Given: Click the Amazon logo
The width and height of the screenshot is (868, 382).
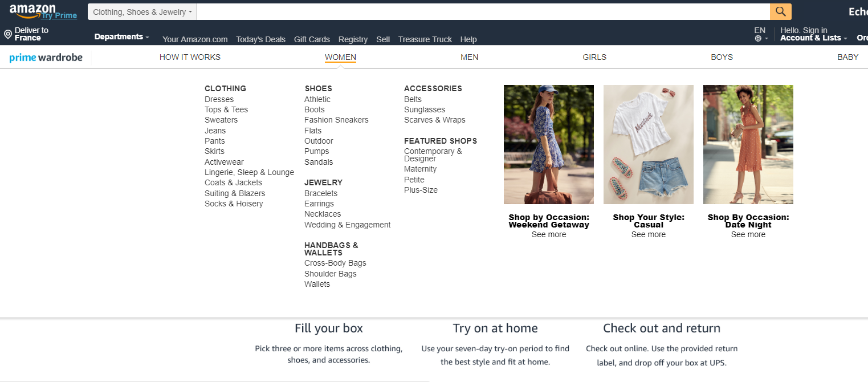Looking at the screenshot, I should tap(32, 10).
